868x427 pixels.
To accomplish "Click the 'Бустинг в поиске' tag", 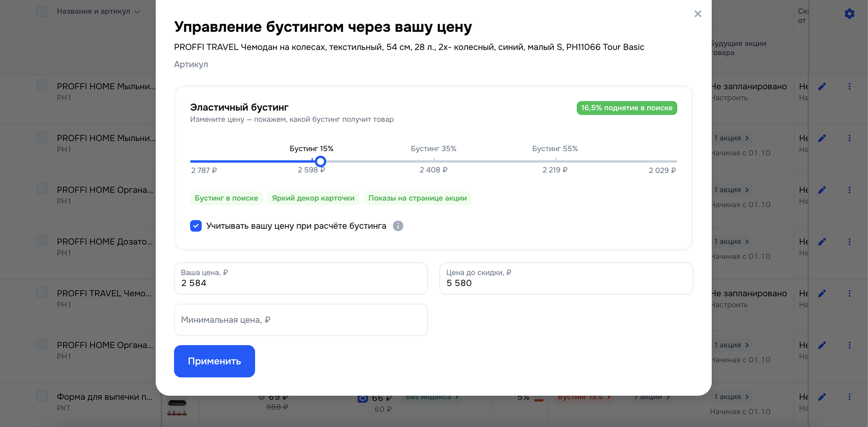I will point(226,198).
